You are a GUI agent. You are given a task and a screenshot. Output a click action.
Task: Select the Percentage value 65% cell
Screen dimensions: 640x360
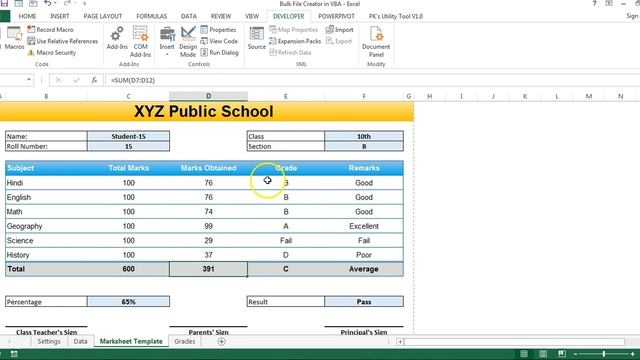pos(129,302)
